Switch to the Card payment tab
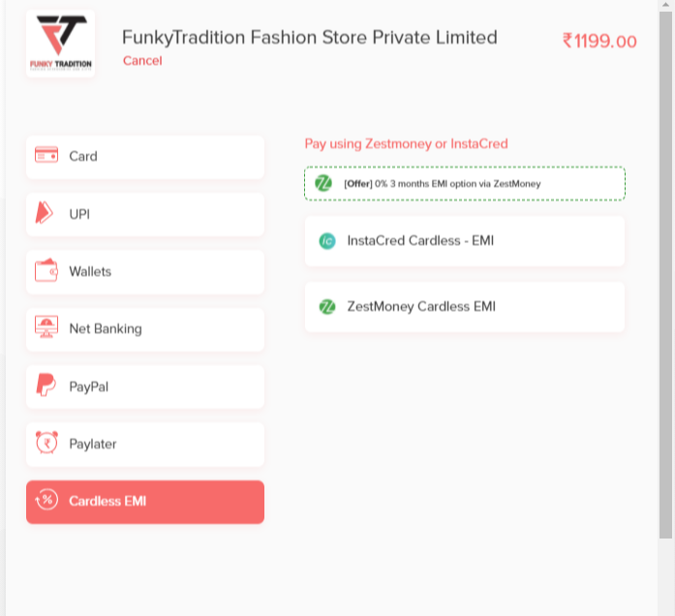The height and width of the screenshot is (616, 675). click(x=145, y=156)
